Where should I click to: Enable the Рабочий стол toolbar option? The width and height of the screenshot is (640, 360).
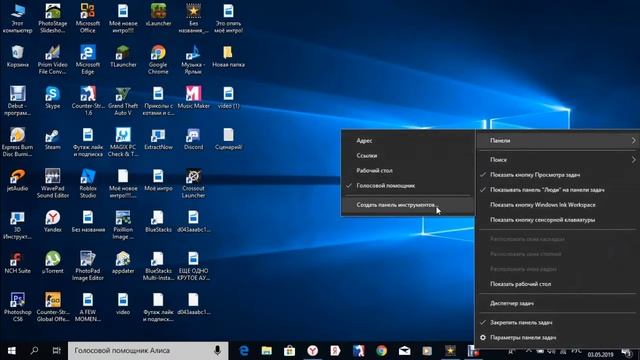pyautogui.click(x=407, y=171)
